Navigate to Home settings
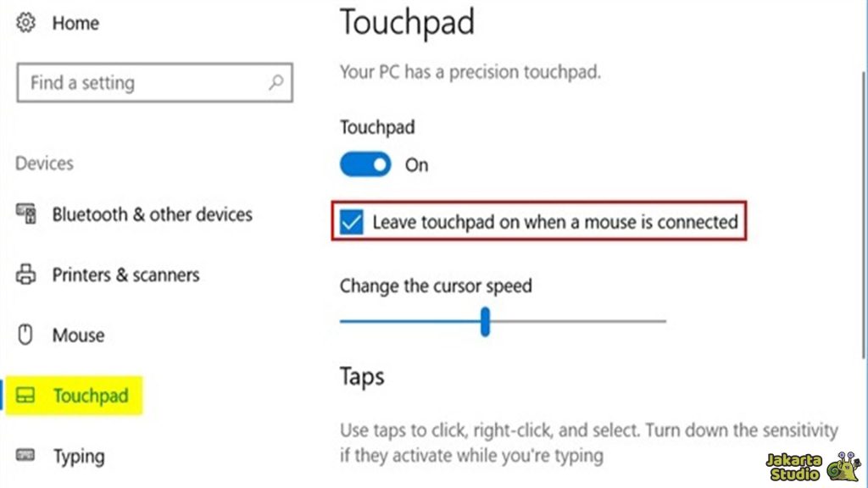This screenshot has height=488, width=868. [75, 23]
